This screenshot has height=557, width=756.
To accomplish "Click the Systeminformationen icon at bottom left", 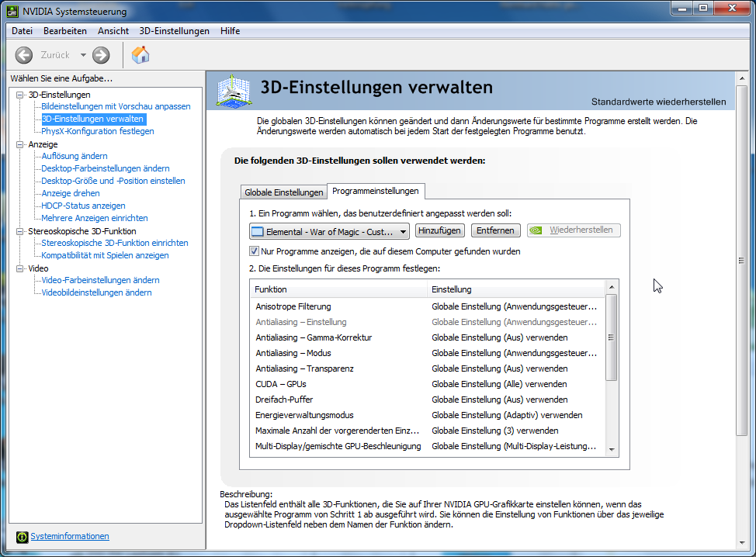I will (x=23, y=537).
